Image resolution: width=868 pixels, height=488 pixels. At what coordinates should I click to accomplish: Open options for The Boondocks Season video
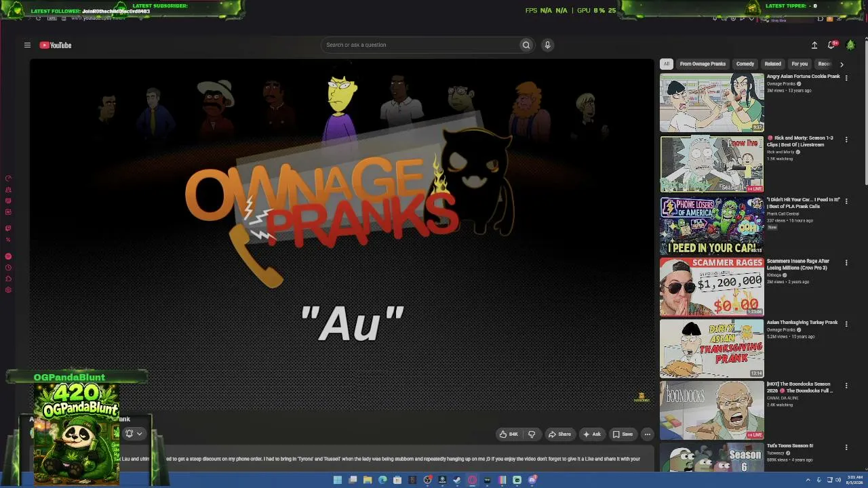tap(846, 386)
